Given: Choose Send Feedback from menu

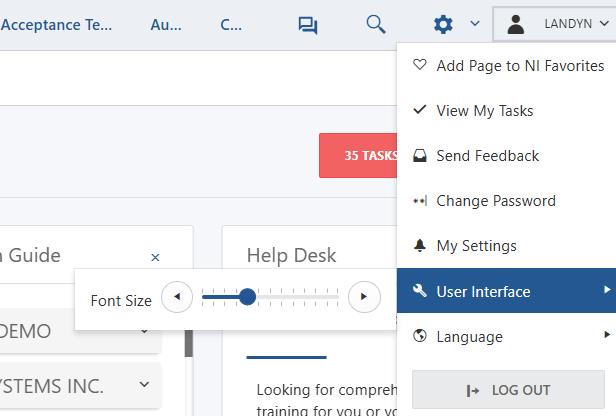Looking at the screenshot, I should [506, 156].
